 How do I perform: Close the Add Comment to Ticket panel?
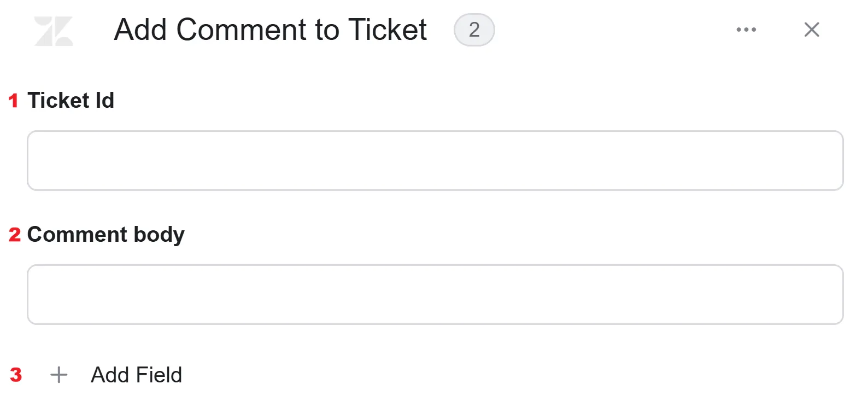tap(812, 30)
